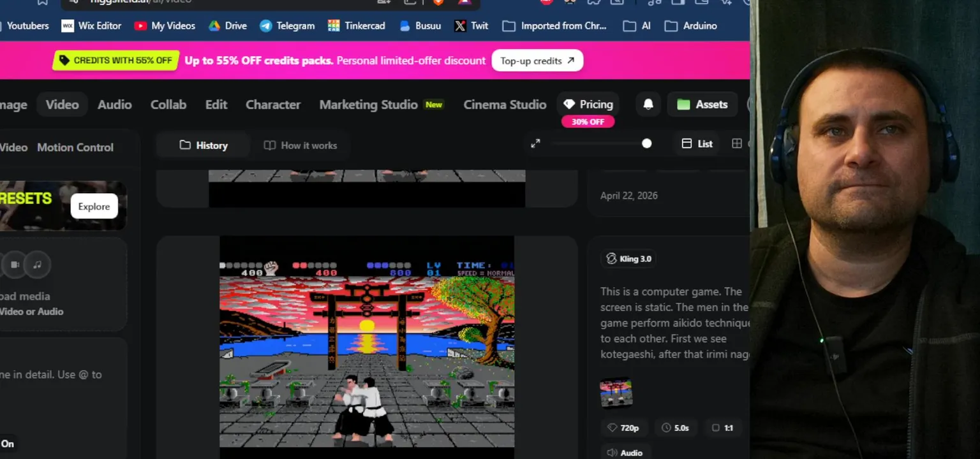
Task: Open the Youtubers bookmark
Action: click(24, 25)
